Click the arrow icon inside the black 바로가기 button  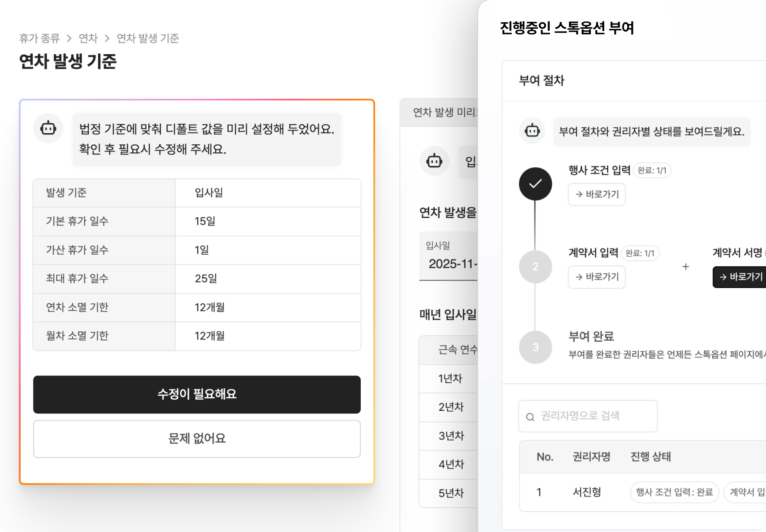[723, 277]
